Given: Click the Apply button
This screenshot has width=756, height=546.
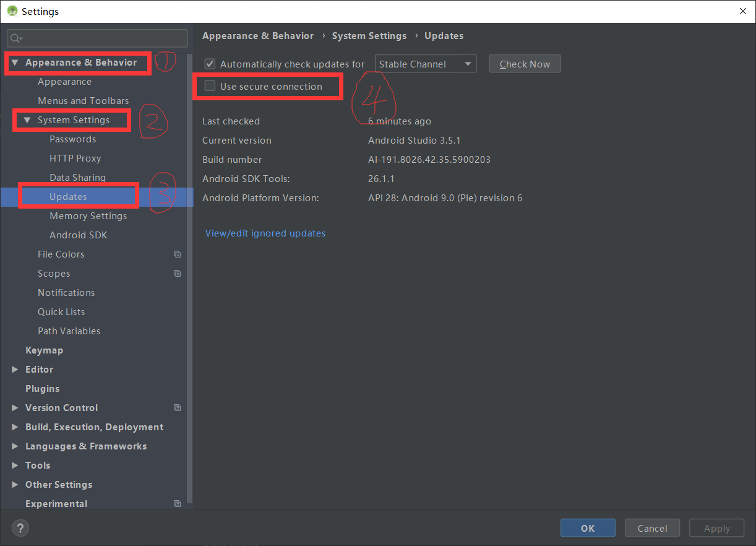Looking at the screenshot, I should tap(717, 528).
